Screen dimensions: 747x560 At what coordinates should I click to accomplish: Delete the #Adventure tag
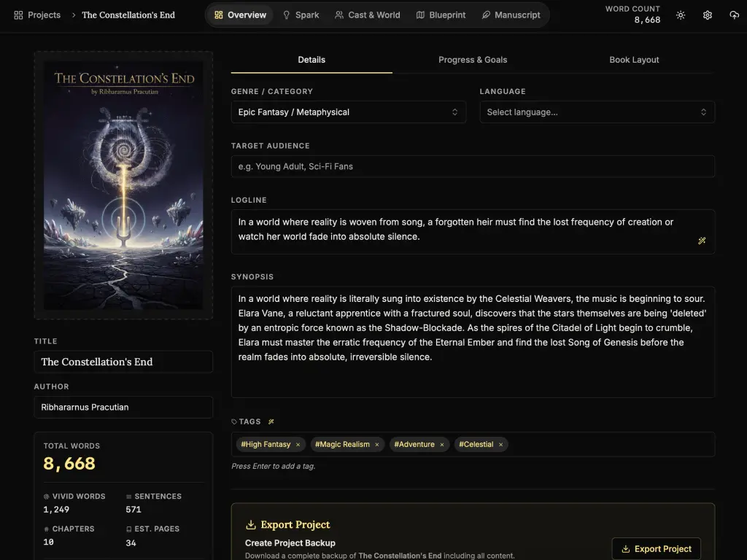coord(442,445)
